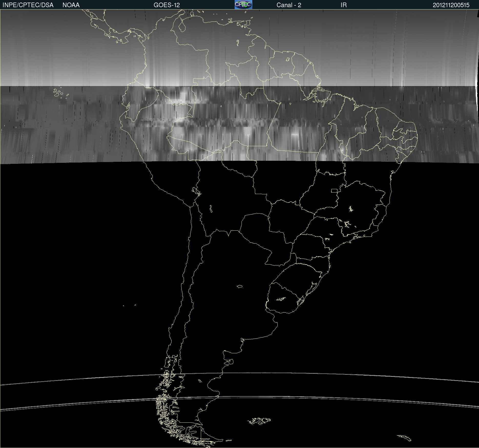This screenshot has height=448, width=479.
Task: Click the INPE/CPTEC/DSA label
Action: click(x=28, y=5)
